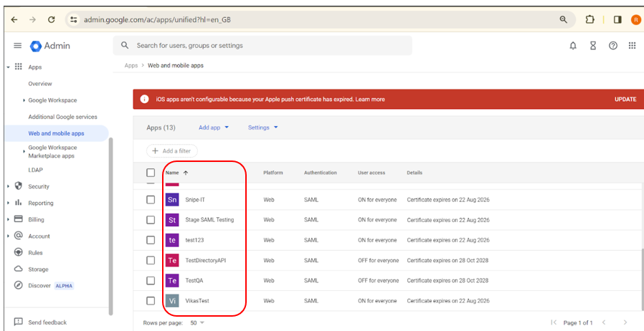Check the Stage SAML Testing row checkbox

pyautogui.click(x=151, y=220)
